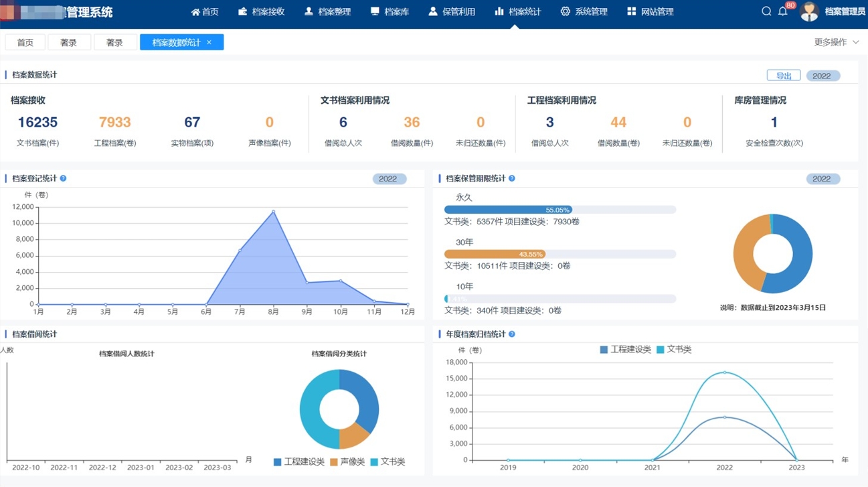868x487 pixels.
Task: Open 2022 year selector in 档案保管期限统计
Action: click(x=822, y=179)
